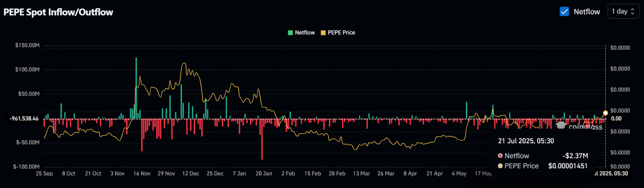Click the tallest green netflow bar near 16 Nov
This screenshot has width=644, height=188.
click(x=136, y=88)
